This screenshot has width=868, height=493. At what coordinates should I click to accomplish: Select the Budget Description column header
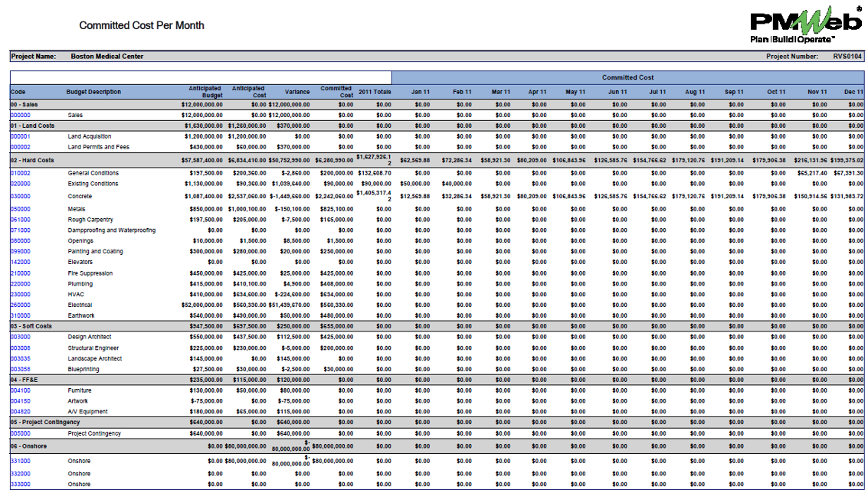click(93, 92)
